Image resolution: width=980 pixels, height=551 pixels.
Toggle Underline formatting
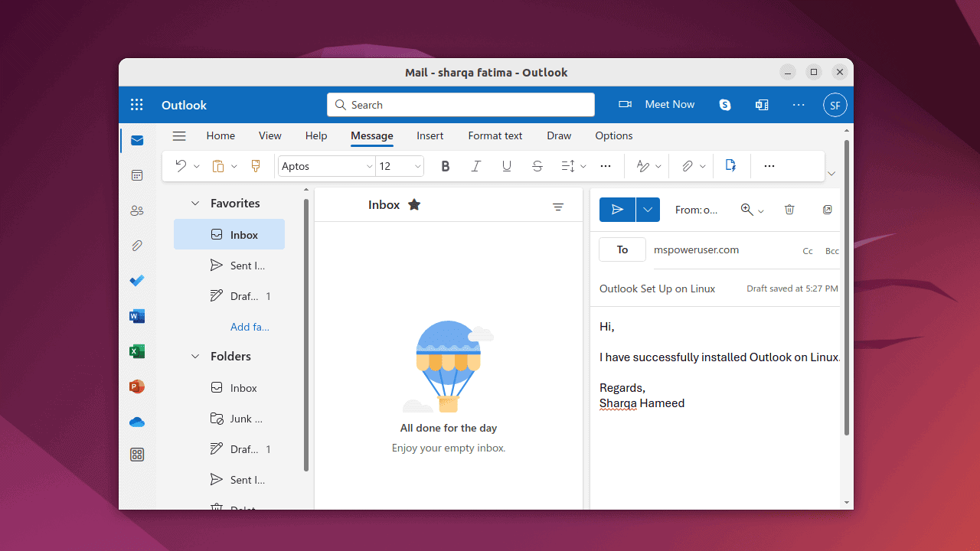tap(507, 166)
